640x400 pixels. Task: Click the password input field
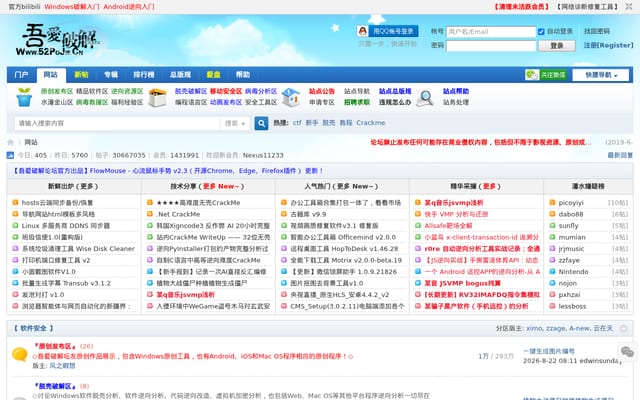[x=491, y=45]
